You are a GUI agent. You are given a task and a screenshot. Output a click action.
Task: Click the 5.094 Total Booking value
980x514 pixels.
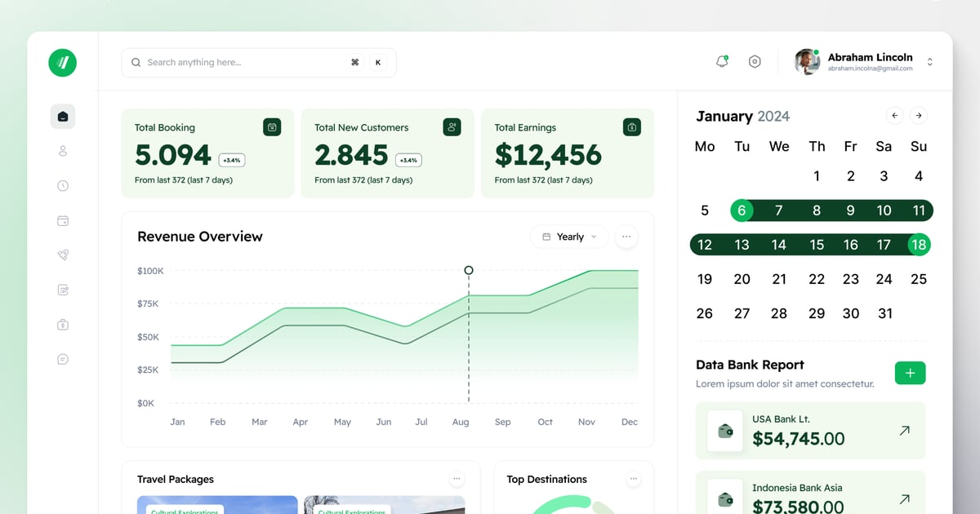[x=173, y=154]
